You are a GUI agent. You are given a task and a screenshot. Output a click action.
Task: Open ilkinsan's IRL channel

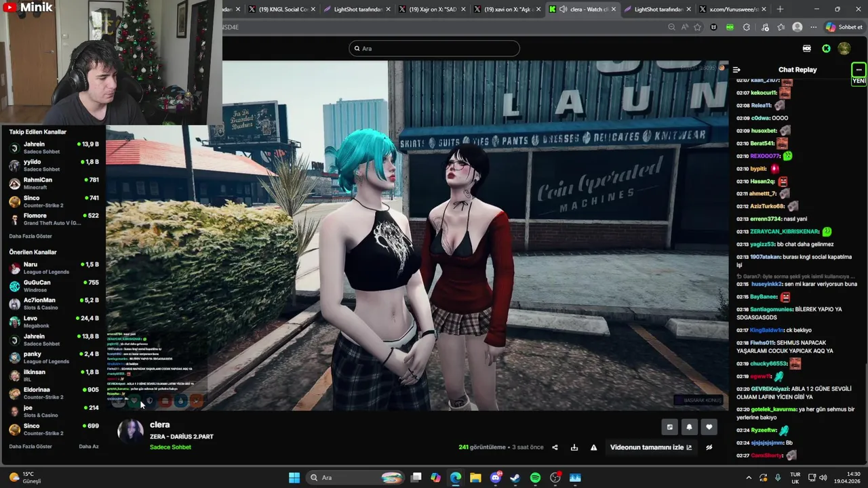click(x=54, y=375)
